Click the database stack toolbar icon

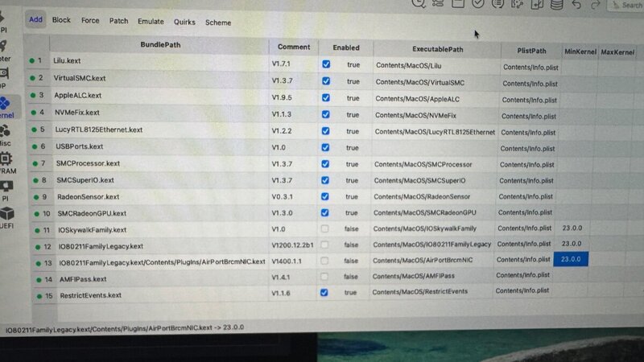[556, 5]
